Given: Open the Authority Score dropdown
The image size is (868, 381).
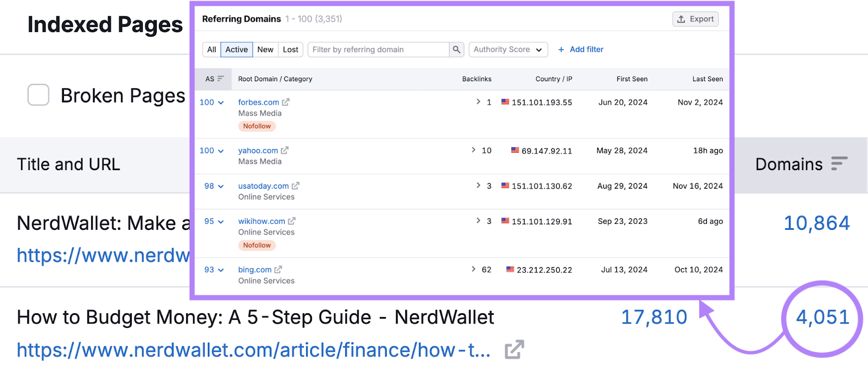Looking at the screenshot, I should [x=508, y=50].
